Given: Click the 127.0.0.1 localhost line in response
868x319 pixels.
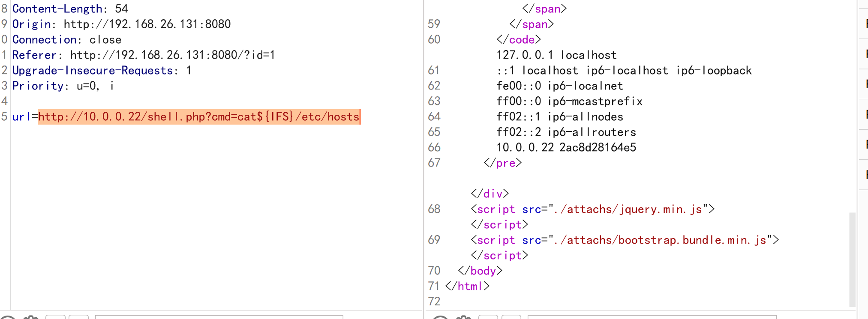Looking at the screenshot, I should point(556,55).
